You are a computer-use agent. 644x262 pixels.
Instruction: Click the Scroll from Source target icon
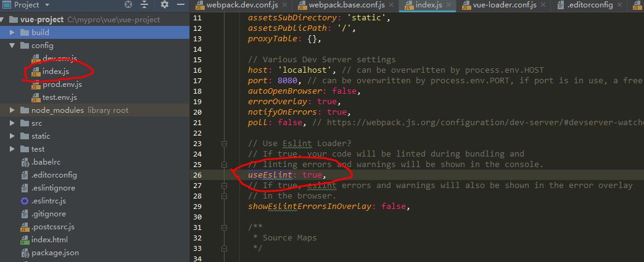click(128, 5)
